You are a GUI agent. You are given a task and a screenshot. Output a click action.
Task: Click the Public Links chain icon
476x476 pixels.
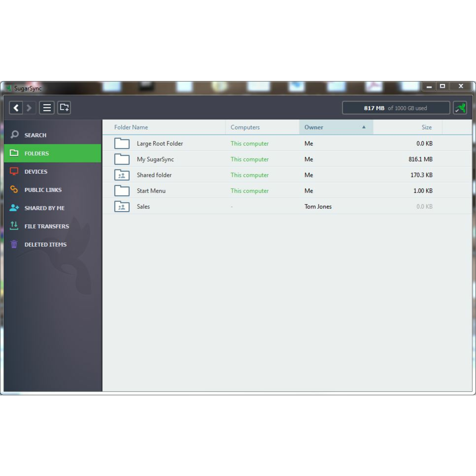click(14, 189)
